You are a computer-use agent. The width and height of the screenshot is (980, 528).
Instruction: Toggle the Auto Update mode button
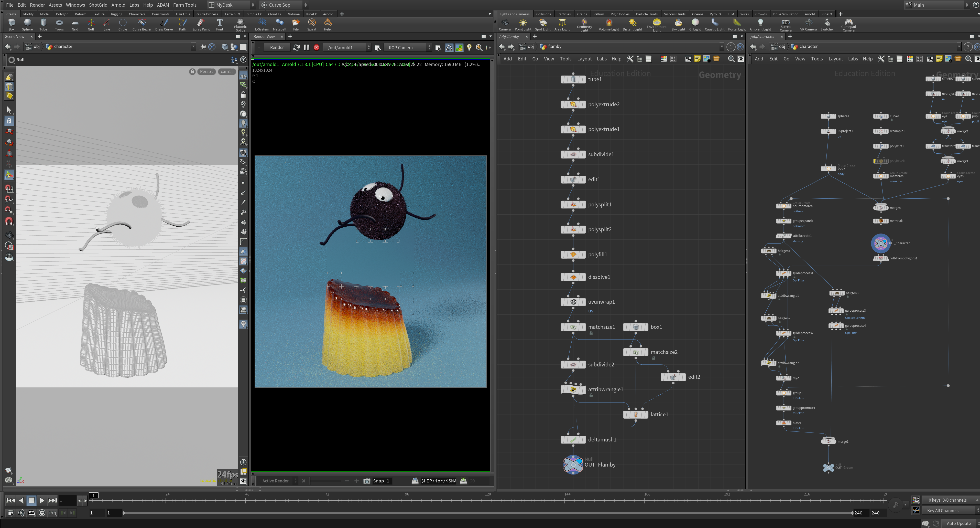(958, 523)
